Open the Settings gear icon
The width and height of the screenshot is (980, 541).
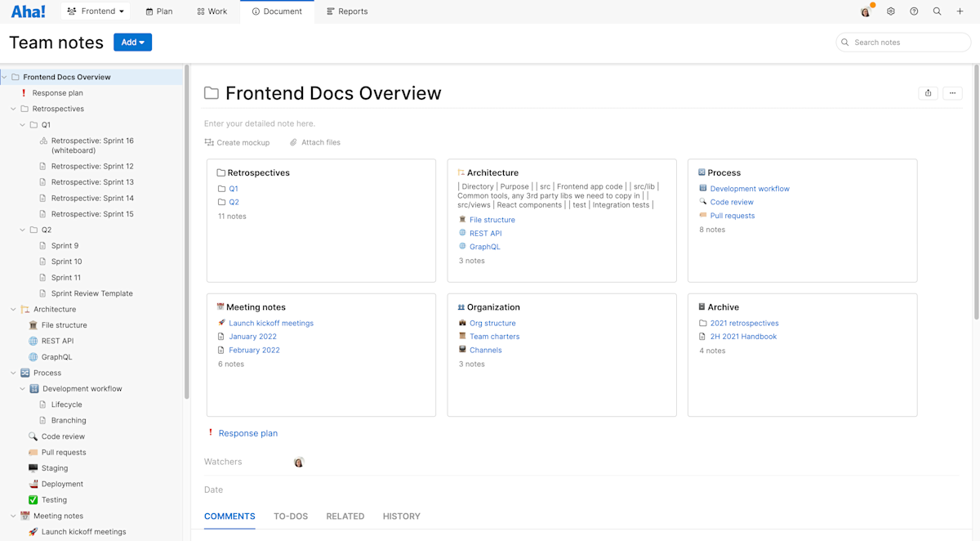tap(890, 11)
